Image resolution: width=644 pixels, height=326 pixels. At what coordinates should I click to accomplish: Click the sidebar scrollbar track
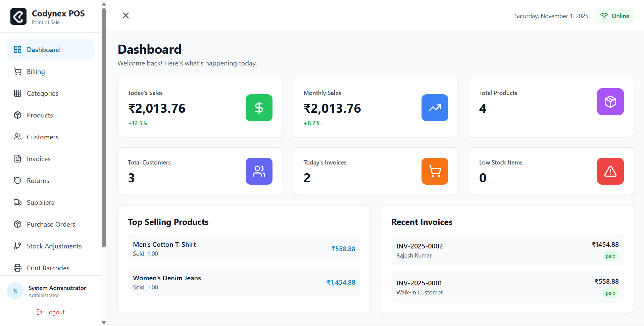pyautogui.click(x=104, y=168)
